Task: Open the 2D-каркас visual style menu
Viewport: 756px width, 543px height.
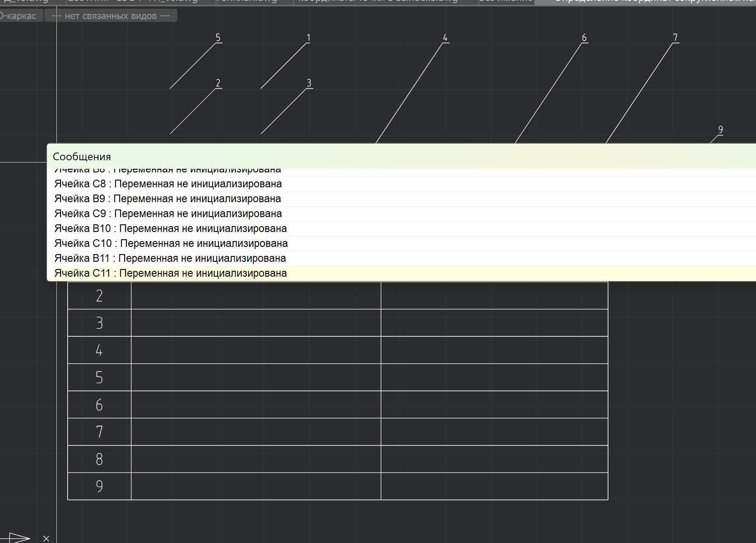Action: [x=20, y=16]
